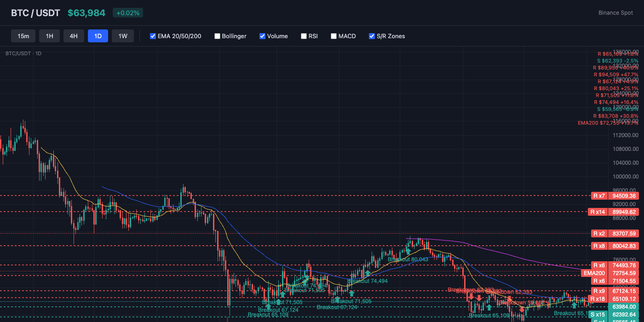Choose the 4H timeframe
Viewport: 644px width, 322px height.
pos(74,36)
